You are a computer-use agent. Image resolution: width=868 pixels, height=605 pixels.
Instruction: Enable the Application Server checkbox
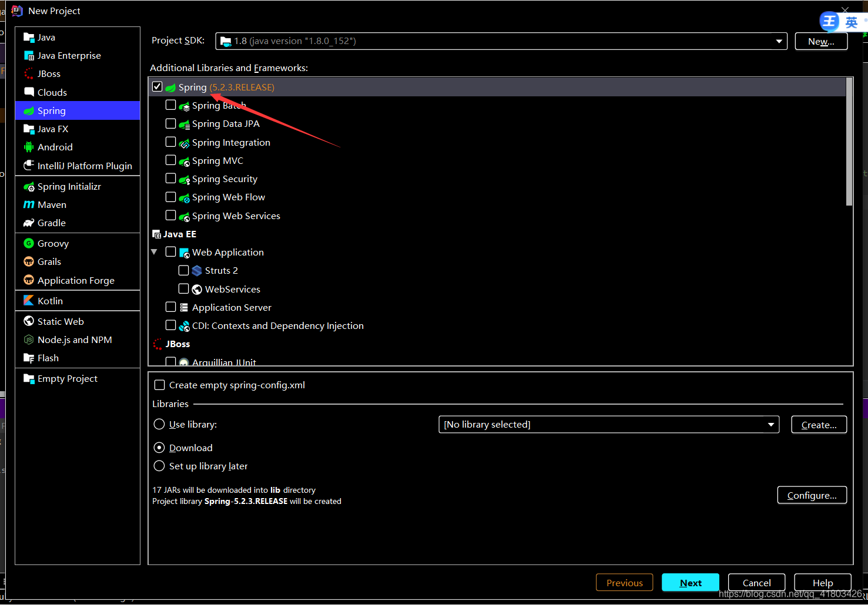170,307
